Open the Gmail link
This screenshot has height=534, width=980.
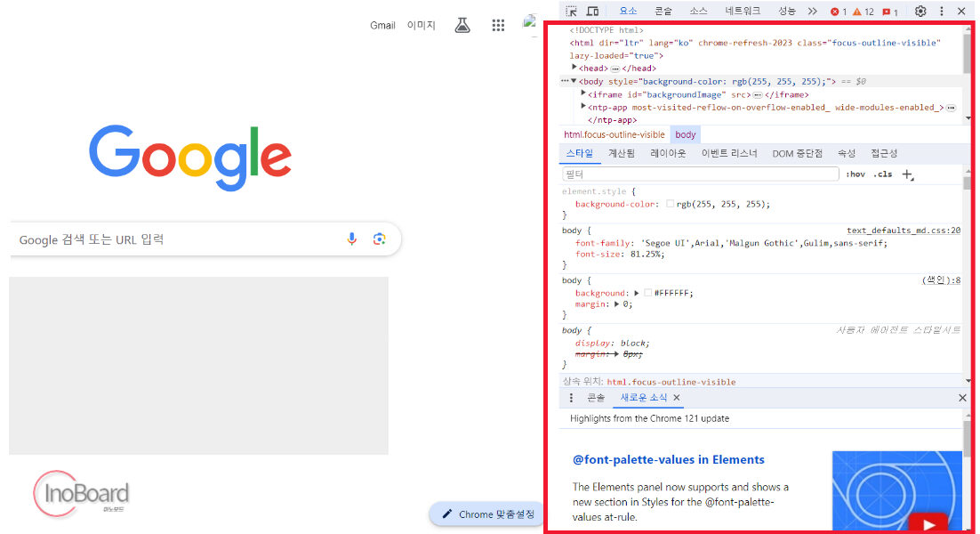coord(382,25)
